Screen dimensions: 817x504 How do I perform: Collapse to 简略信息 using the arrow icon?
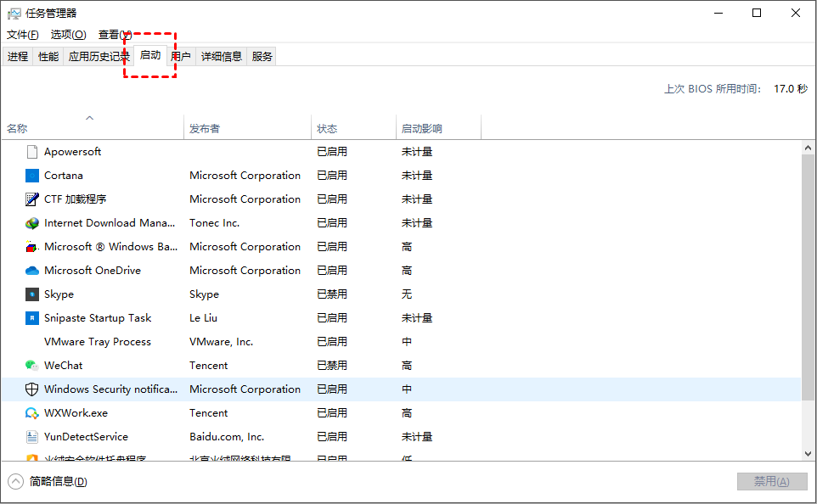point(15,481)
